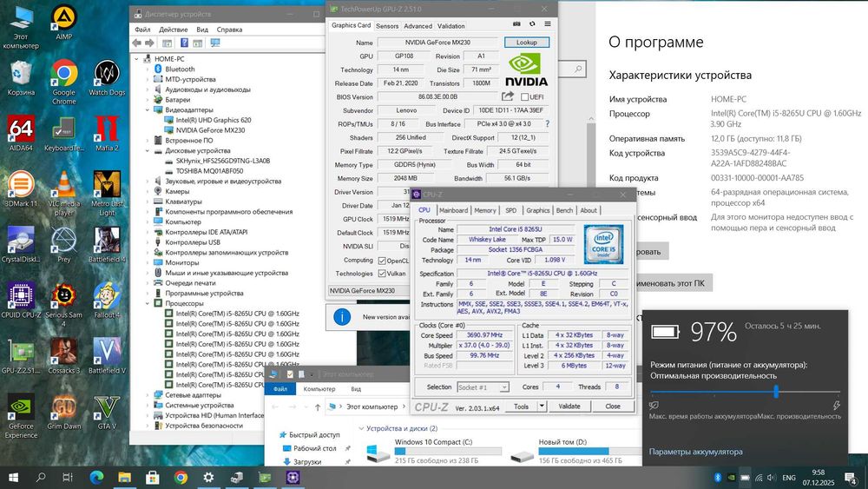Expand the Bluetooth node in Device Manager
The image size is (868, 489).
148,69
